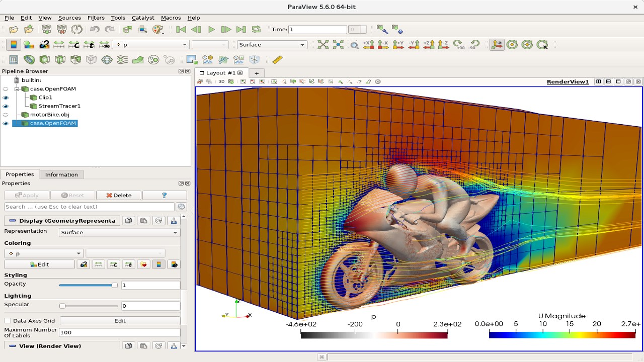Image resolution: width=644 pixels, height=362 pixels.
Task: Jump to the first frame
Action: tap(181, 30)
